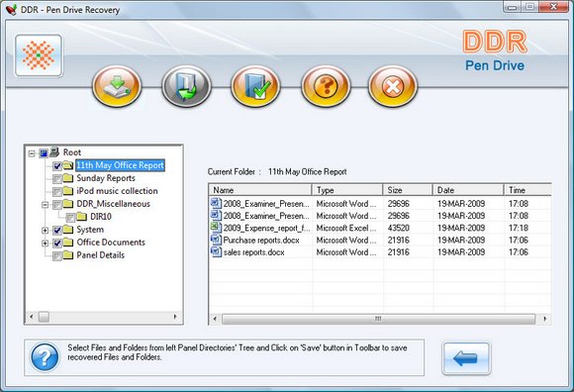Screen dimensions: 574x392
Task: Expand the Office Documents node
Action: tap(45, 244)
